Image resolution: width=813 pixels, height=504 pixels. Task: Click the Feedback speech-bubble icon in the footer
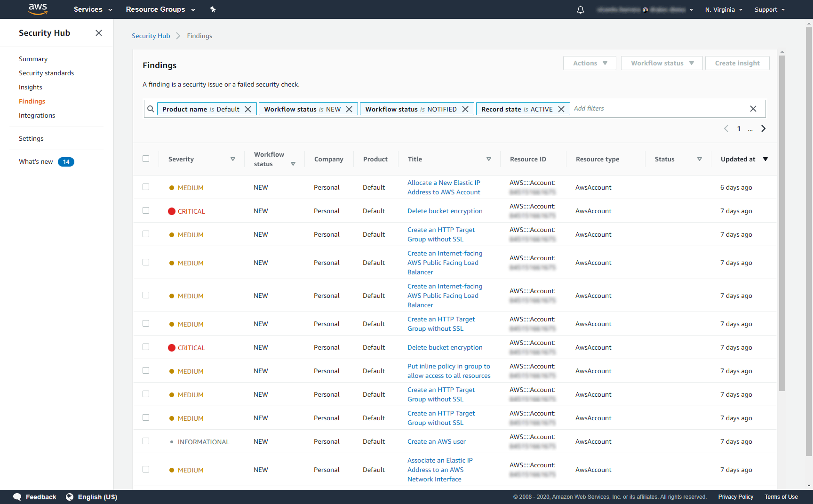(17, 496)
